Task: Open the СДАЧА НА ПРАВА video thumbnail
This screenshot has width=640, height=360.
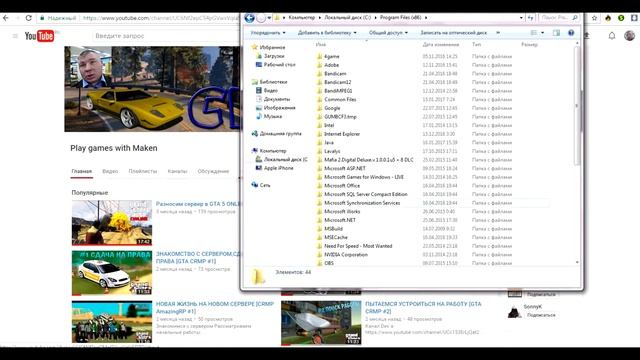Action: pyautogui.click(x=112, y=273)
